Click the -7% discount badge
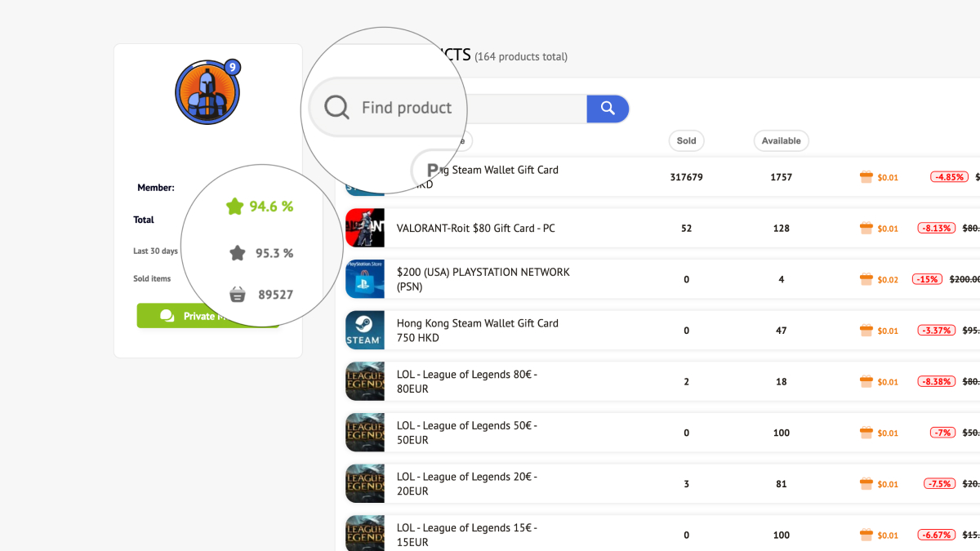The width and height of the screenshot is (980, 551). pos(942,433)
